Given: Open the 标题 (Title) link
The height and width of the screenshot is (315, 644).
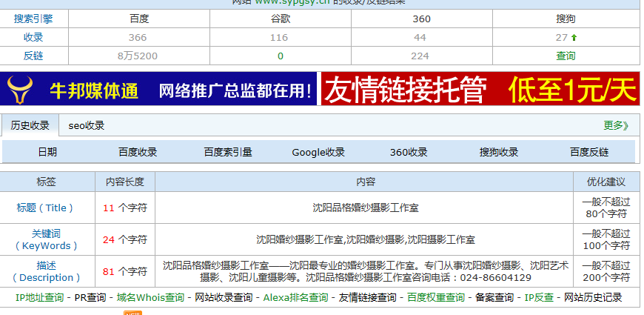Looking at the screenshot, I should click(44, 208).
